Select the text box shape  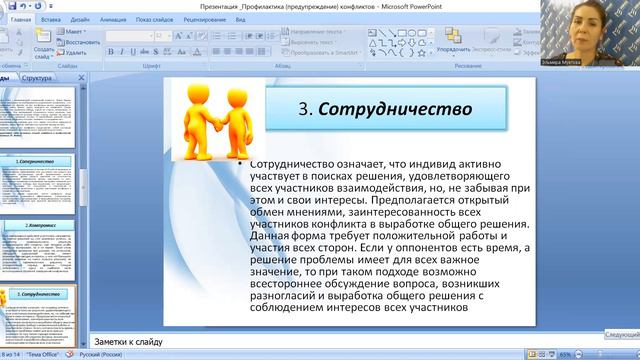[372, 33]
